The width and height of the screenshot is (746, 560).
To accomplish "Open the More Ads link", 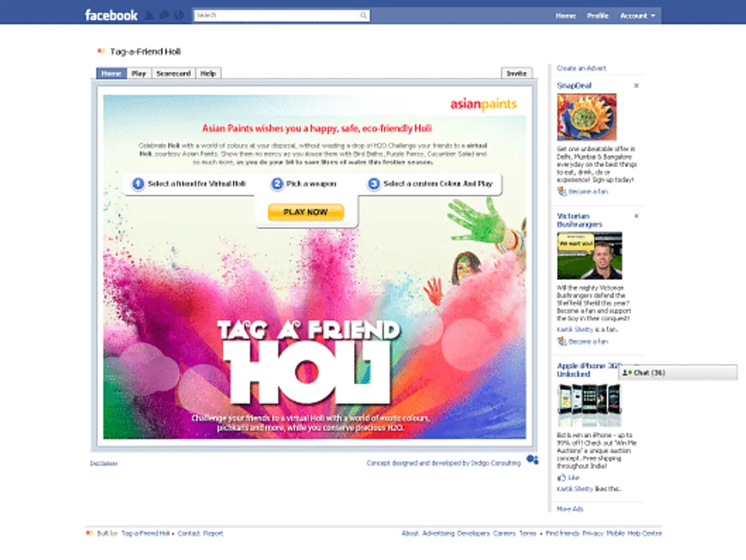I will (x=570, y=509).
